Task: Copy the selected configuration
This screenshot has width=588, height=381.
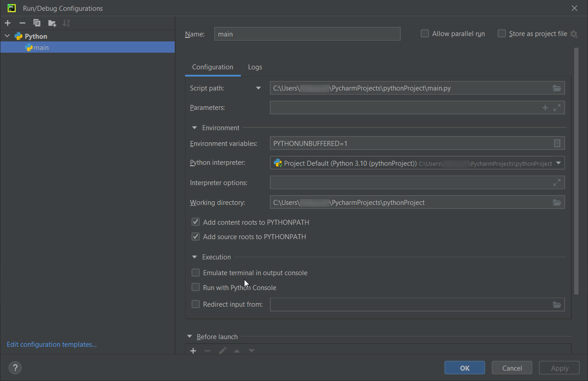Action: pyautogui.click(x=37, y=23)
